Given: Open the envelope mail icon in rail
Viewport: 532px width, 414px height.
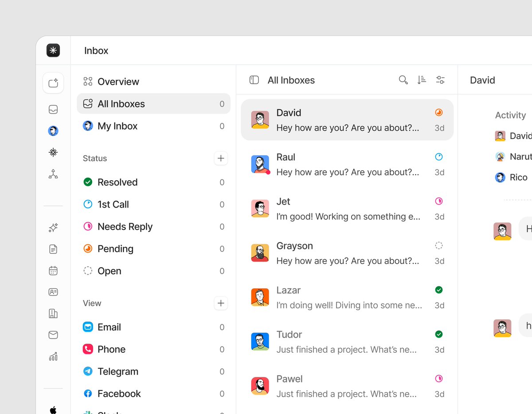Looking at the screenshot, I should click(x=53, y=335).
